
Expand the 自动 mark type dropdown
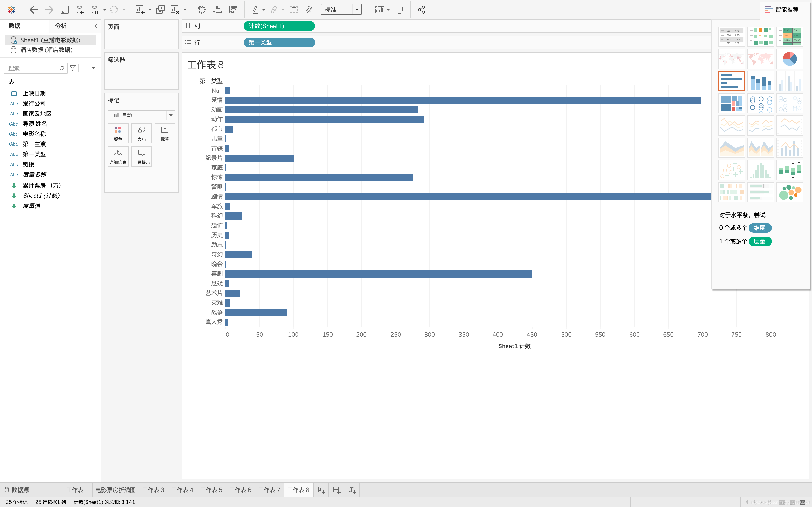click(171, 115)
